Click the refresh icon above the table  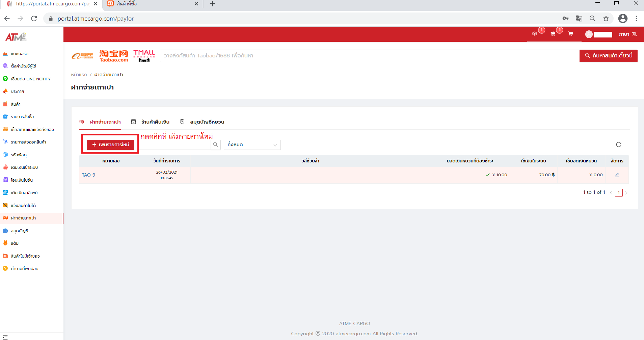(618, 145)
